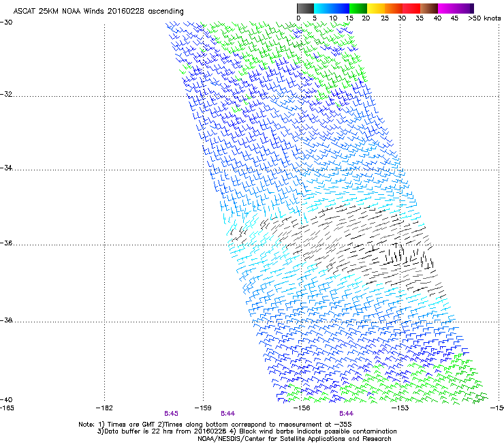This screenshot has width=504, height=443.
Task: Click the '-156' longitude axis label
Action: (302, 408)
